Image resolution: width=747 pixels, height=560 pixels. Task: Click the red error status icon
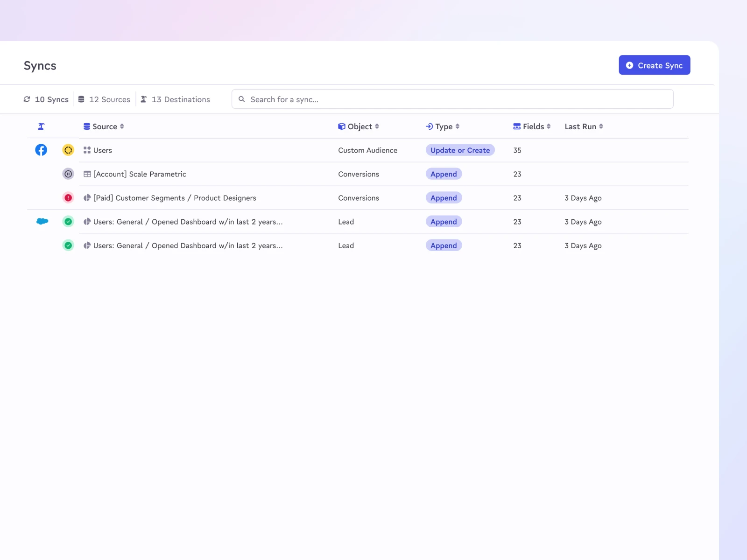(68, 198)
